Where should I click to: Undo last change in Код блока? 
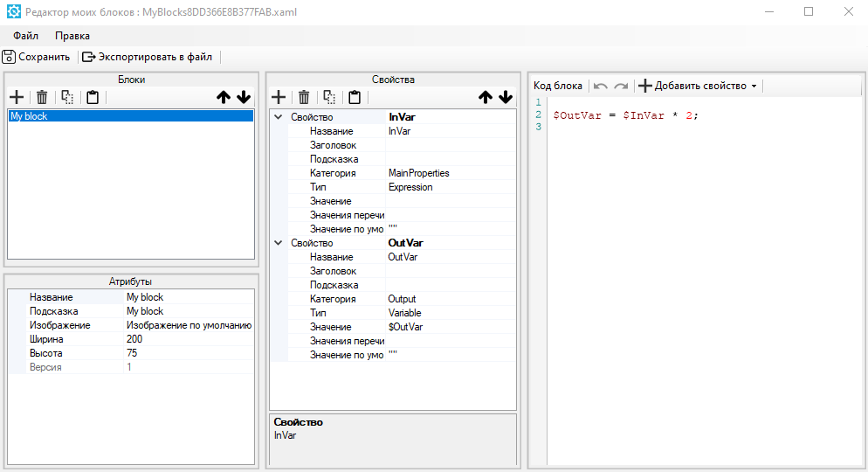point(600,86)
